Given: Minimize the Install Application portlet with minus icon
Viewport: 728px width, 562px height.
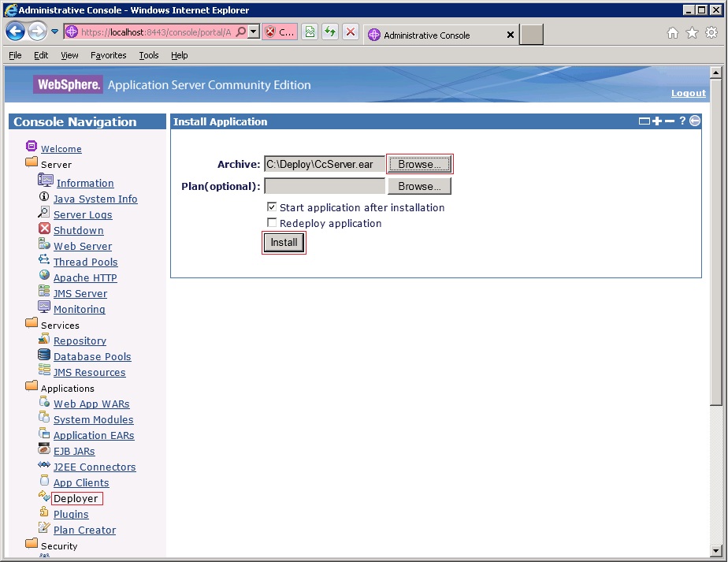Looking at the screenshot, I should (670, 121).
